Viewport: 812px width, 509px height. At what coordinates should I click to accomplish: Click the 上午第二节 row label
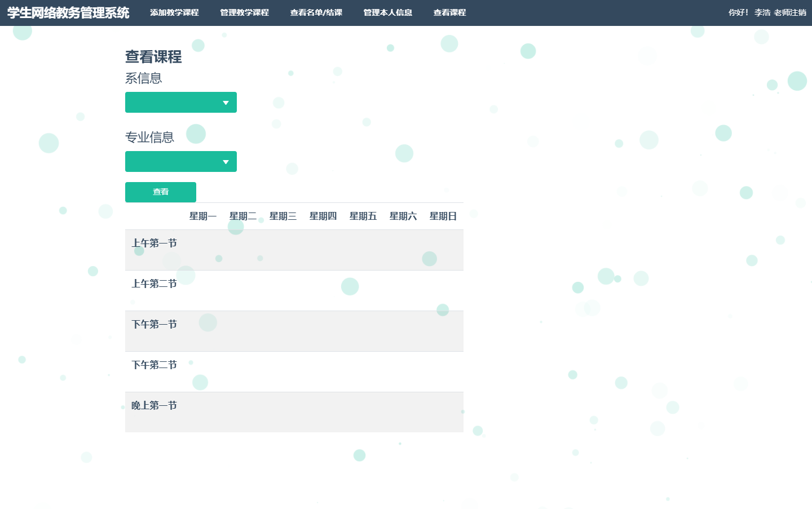pos(155,284)
